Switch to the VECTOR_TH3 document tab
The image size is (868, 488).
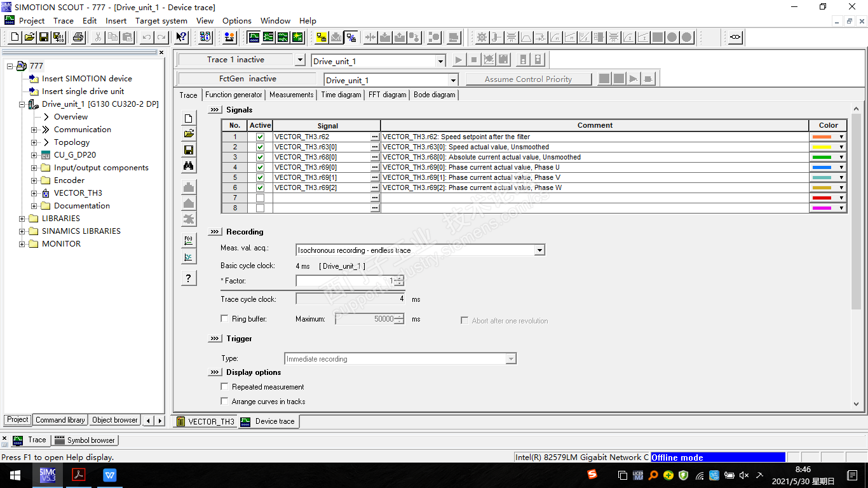tap(205, 421)
